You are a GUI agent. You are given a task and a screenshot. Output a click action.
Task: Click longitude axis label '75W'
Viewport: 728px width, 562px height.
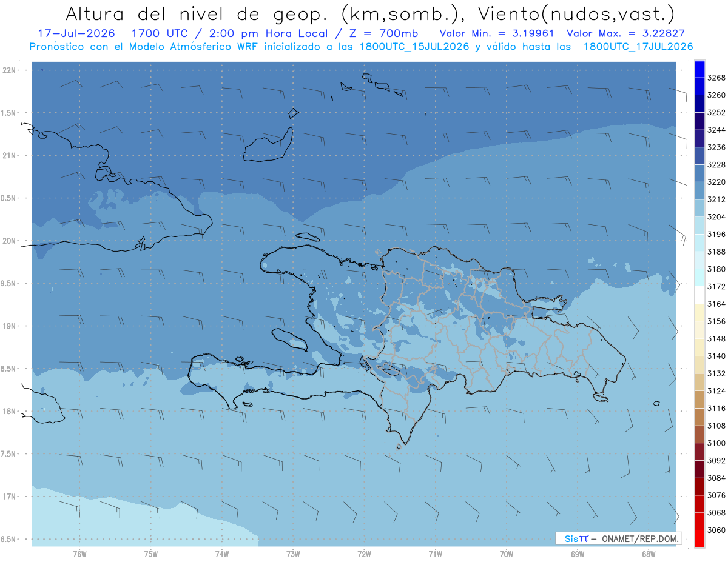151,554
